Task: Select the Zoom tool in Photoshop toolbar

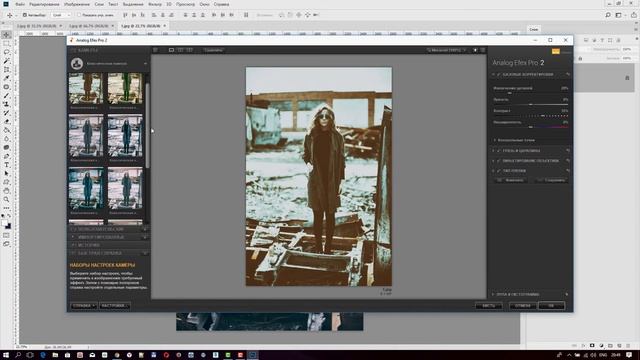Action: tap(6, 199)
